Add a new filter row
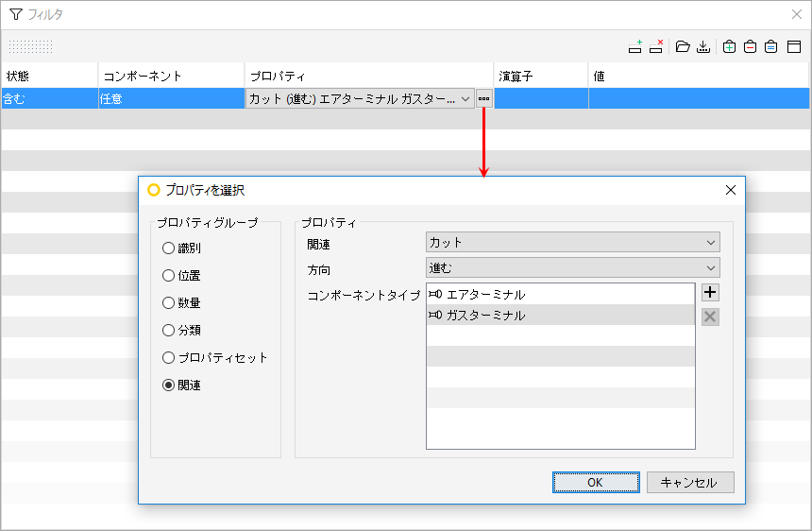This screenshot has width=812, height=531. point(634,46)
